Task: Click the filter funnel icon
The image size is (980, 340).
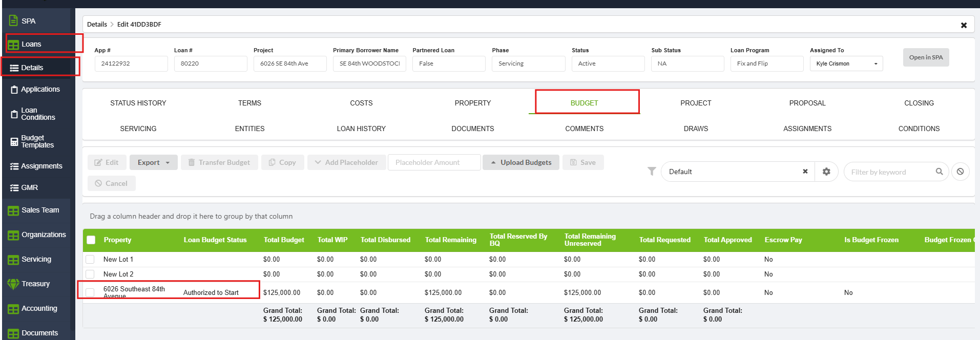Action: click(x=652, y=172)
